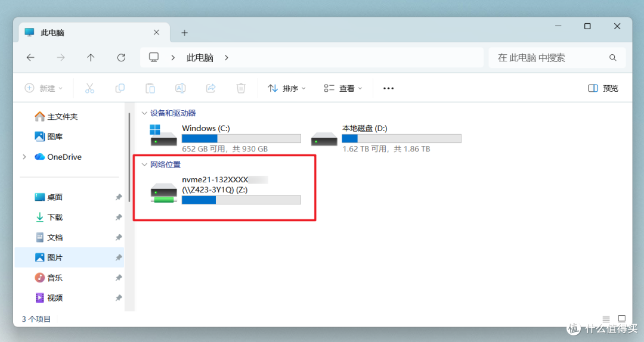644x342 pixels.
Task: Click the 在 此电脑 中搜索 search field
Action: point(557,57)
